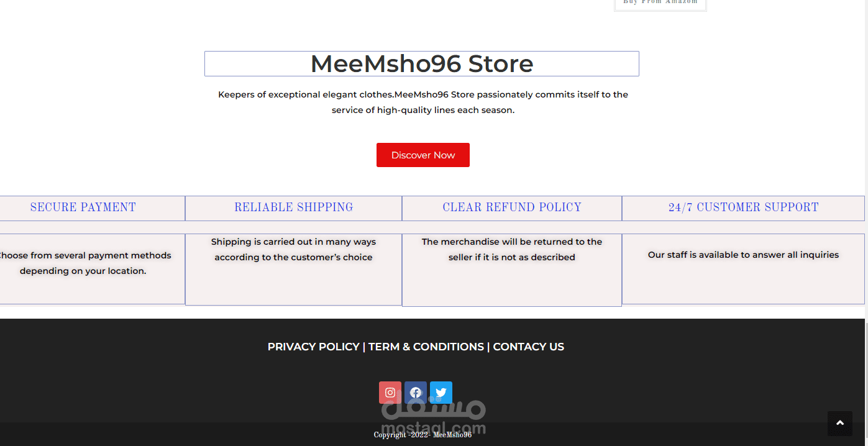Image resolution: width=868 pixels, height=446 pixels.
Task: Open the CONTACY US footer link
Action: 529,347
